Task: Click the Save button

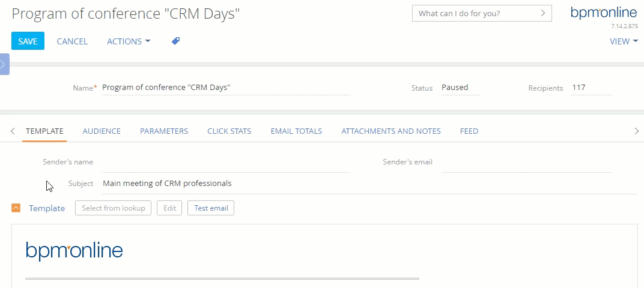Action: 28,41
